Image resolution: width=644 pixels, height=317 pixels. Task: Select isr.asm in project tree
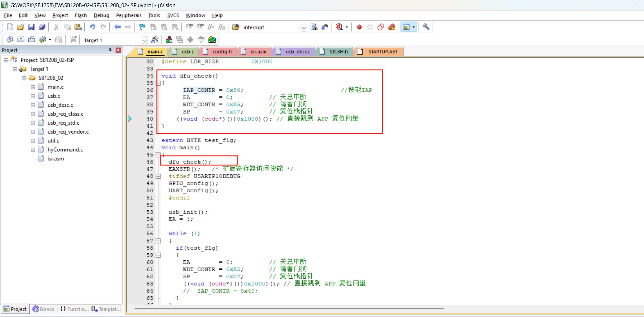point(56,159)
